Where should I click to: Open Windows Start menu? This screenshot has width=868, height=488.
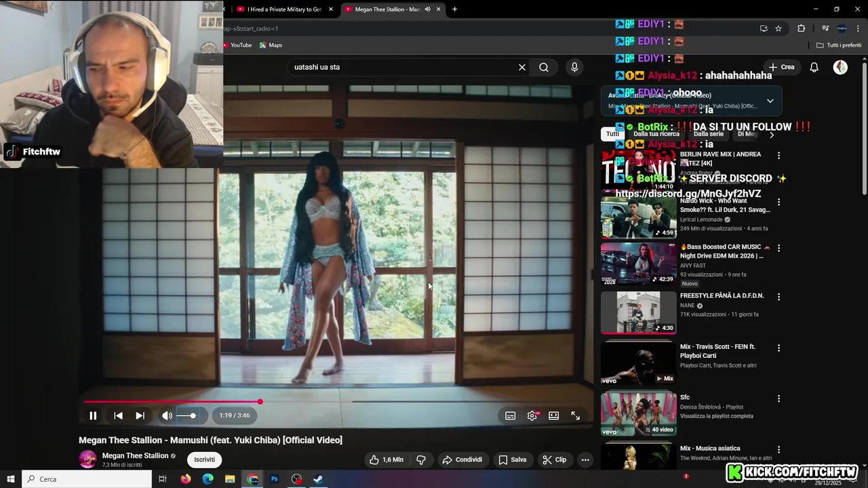[11, 479]
